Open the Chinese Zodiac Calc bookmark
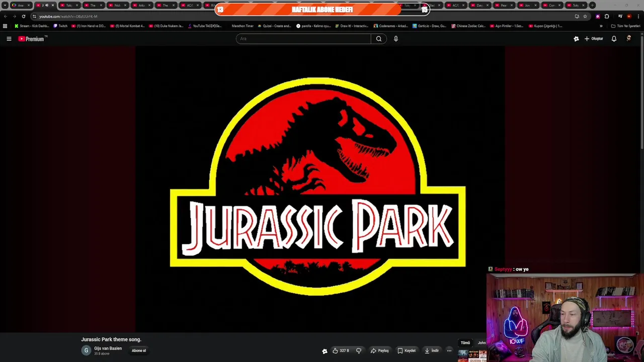This screenshot has width=644, height=362. 468,26
